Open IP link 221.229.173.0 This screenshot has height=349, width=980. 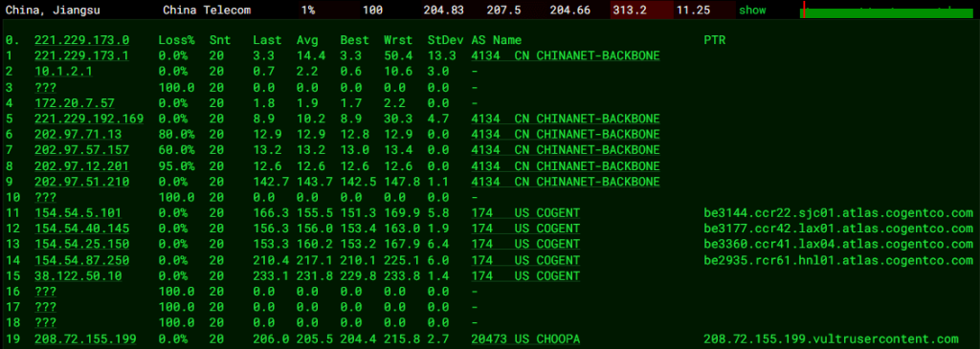tap(82, 40)
